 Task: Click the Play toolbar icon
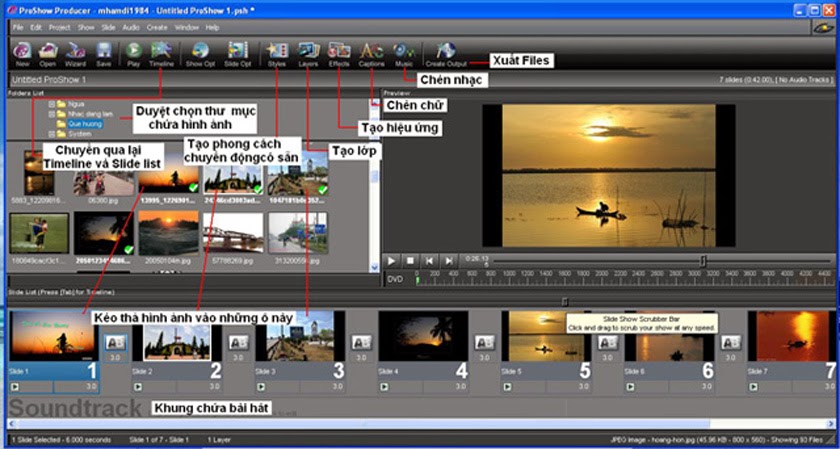click(133, 54)
